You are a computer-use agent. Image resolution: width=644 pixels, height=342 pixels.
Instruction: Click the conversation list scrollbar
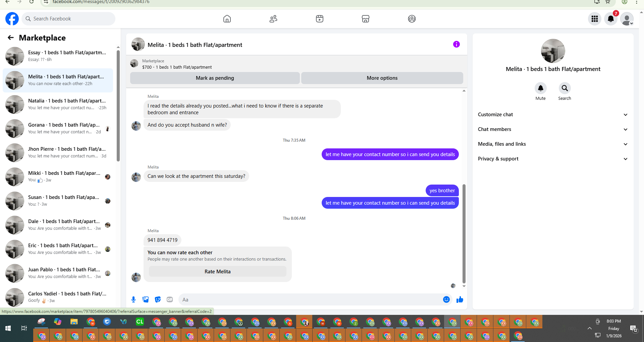(118, 106)
